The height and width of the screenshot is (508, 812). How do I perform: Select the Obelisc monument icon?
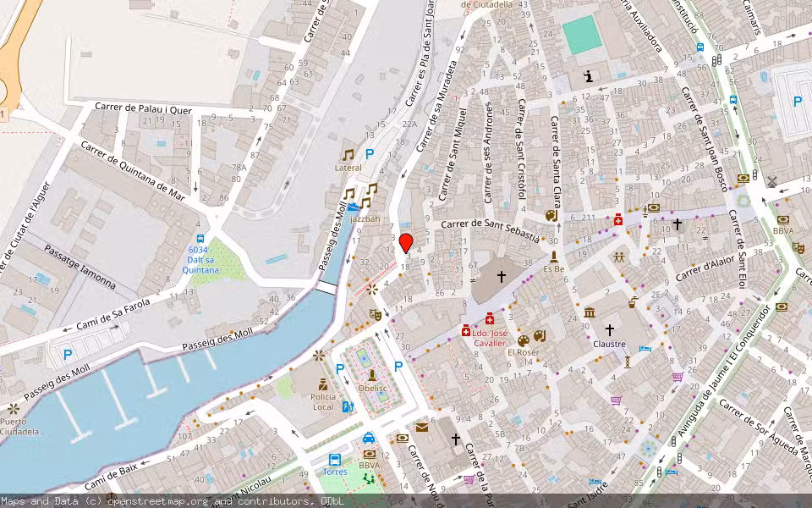pyautogui.click(x=372, y=375)
